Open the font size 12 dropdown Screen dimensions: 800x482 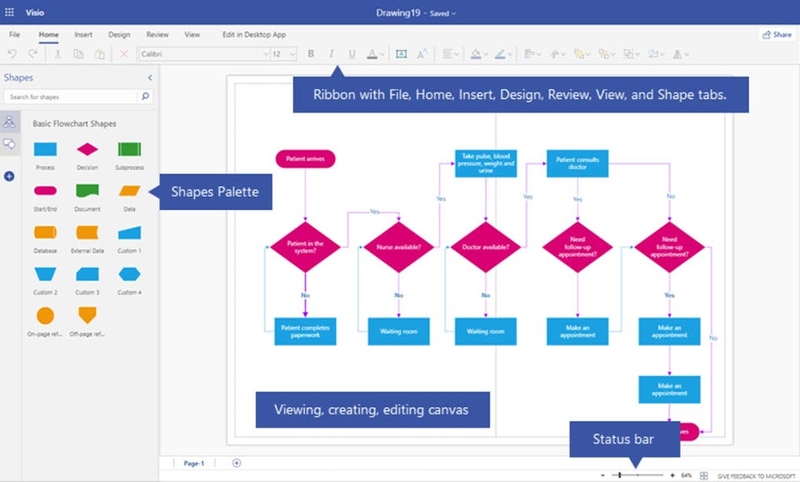click(x=284, y=54)
